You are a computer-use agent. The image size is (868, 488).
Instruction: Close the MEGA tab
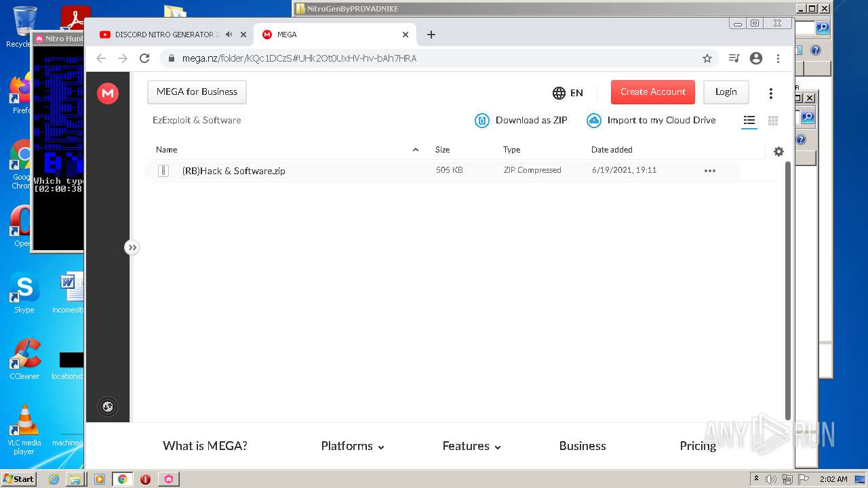coord(406,35)
